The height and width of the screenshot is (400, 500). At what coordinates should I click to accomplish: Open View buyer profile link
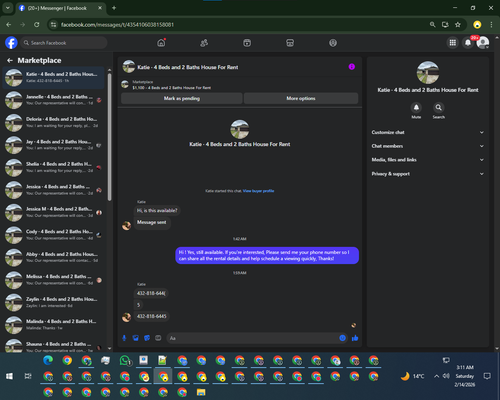click(258, 191)
